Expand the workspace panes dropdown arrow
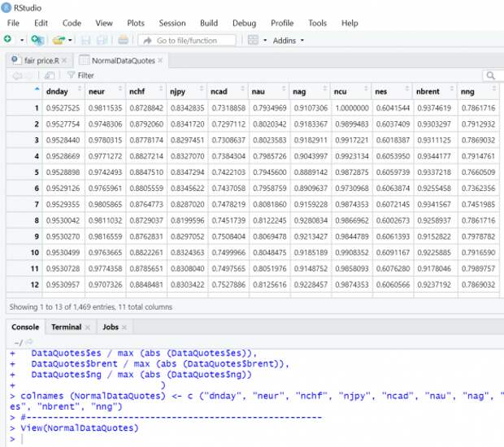 point(265,41)
